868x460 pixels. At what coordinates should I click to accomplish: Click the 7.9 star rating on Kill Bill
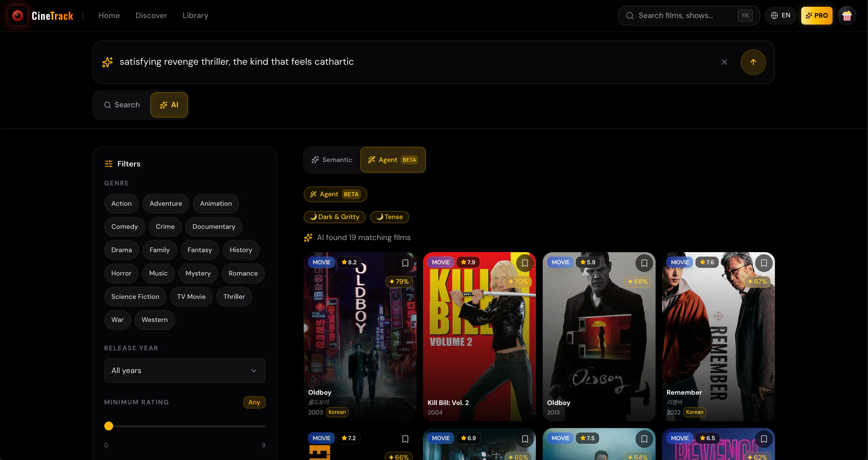(468, 262)
